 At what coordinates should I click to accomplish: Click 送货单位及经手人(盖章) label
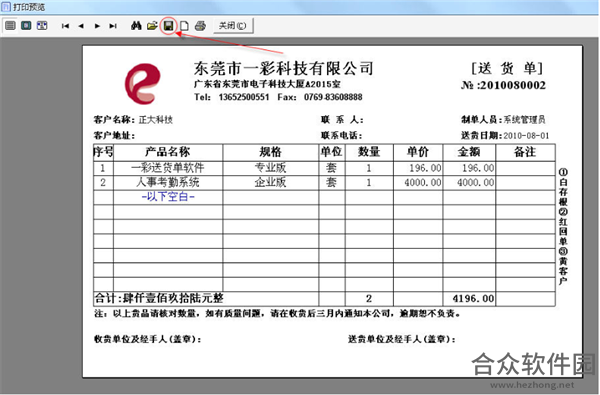click(402, 339)
